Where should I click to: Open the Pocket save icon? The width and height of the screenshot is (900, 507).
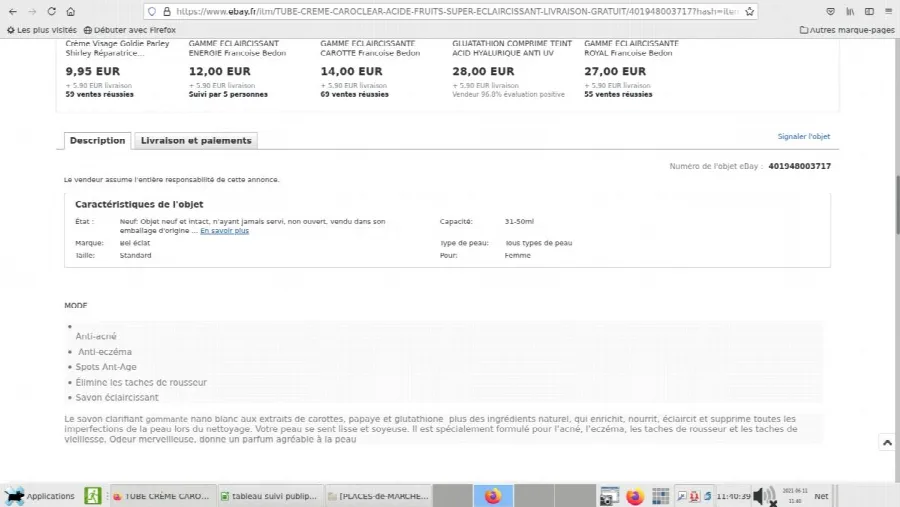click(x=831, y=11)
